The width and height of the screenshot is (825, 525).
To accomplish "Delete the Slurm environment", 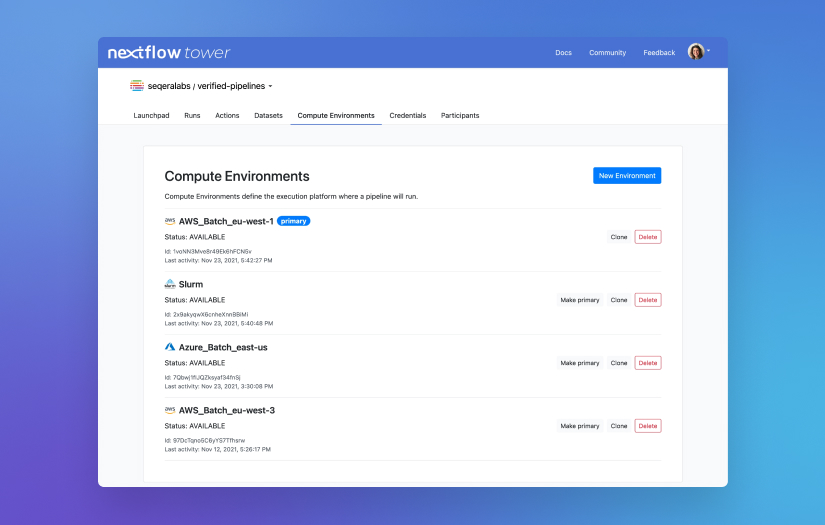I will point(648,300).
